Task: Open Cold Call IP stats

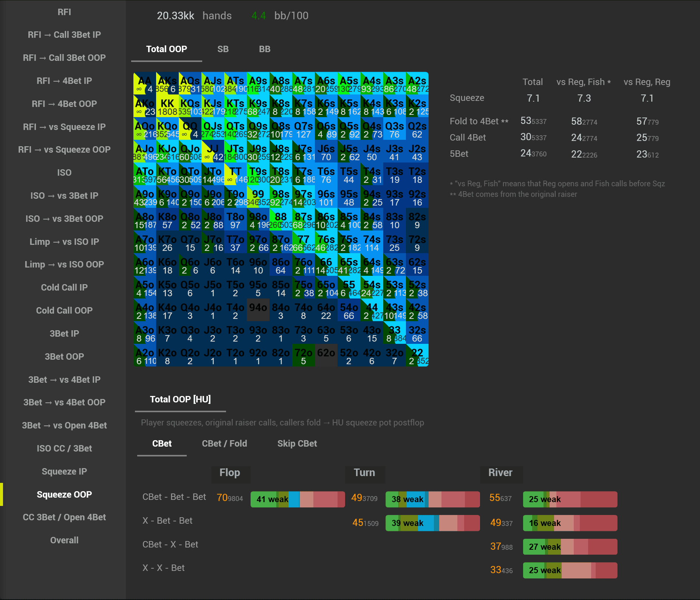Action: (x=64, y=288)
